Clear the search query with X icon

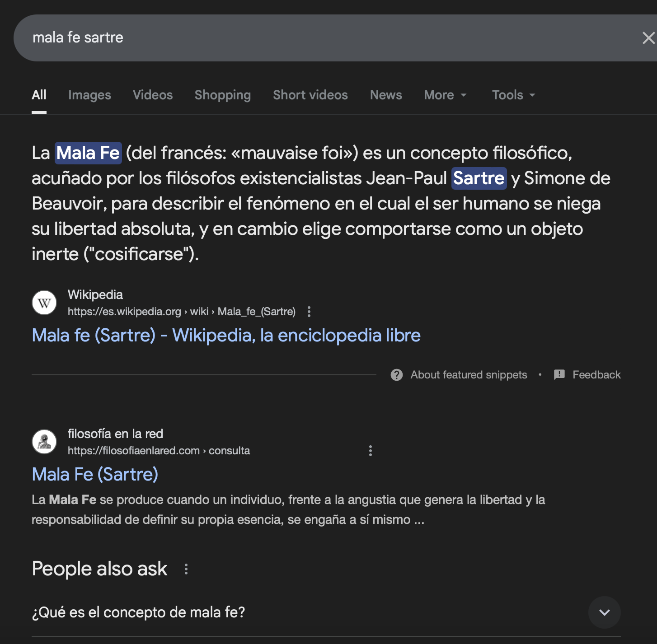[x=648, y=38]
